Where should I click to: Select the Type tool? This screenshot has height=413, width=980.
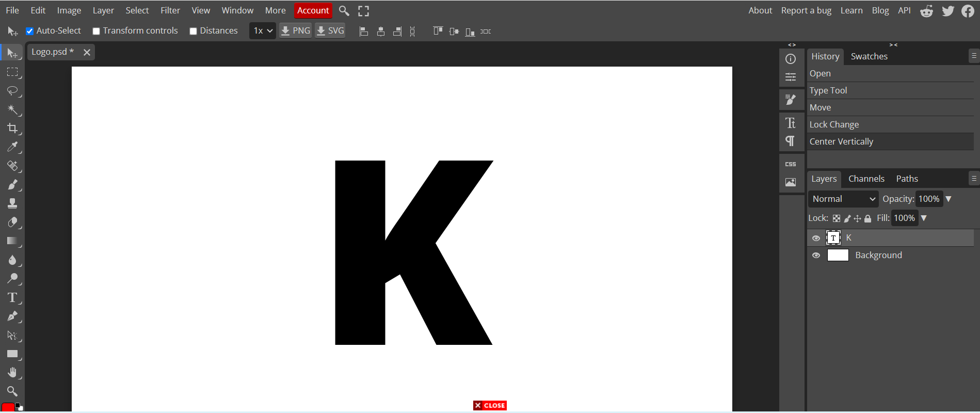pos(12,297)
